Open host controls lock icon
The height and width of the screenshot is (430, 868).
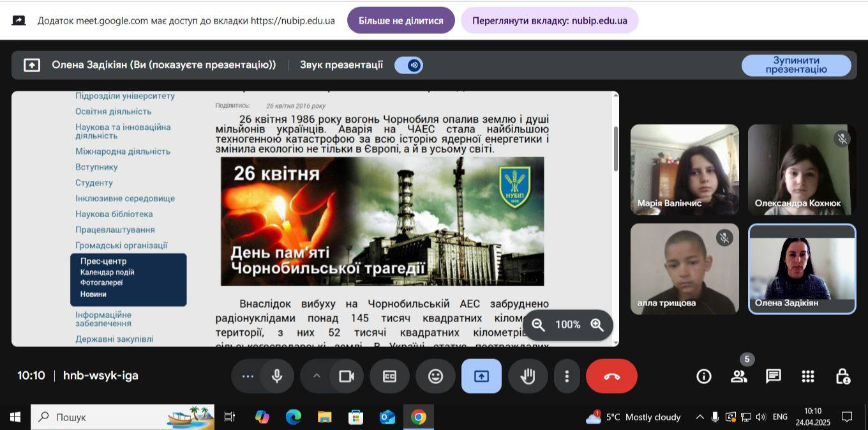[842, 376]
